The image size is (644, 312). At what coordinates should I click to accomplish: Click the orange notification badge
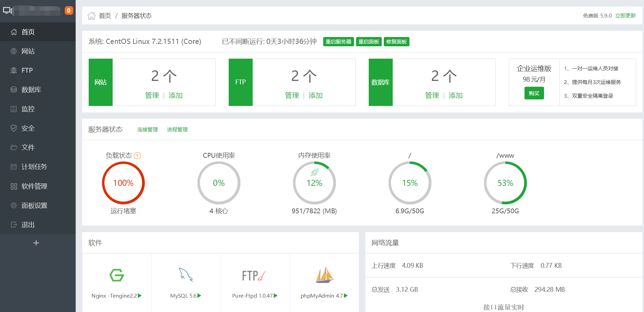tap(69, 11)
